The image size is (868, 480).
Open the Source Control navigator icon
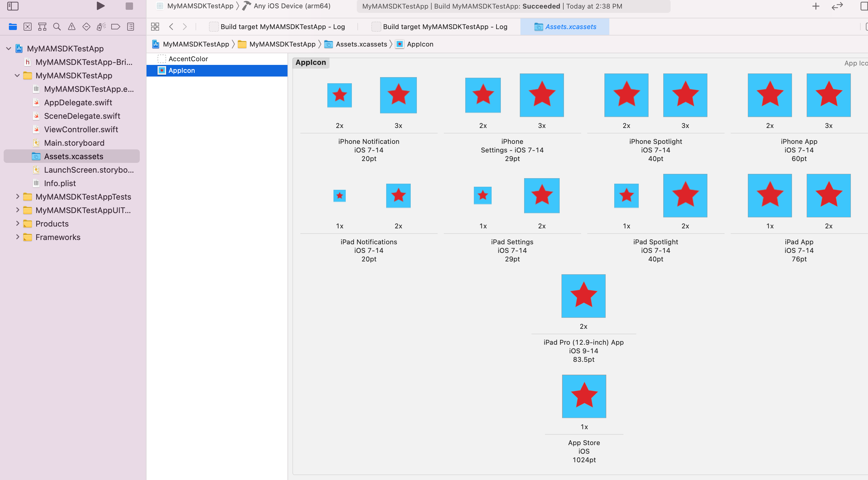(x=28, y=27)
